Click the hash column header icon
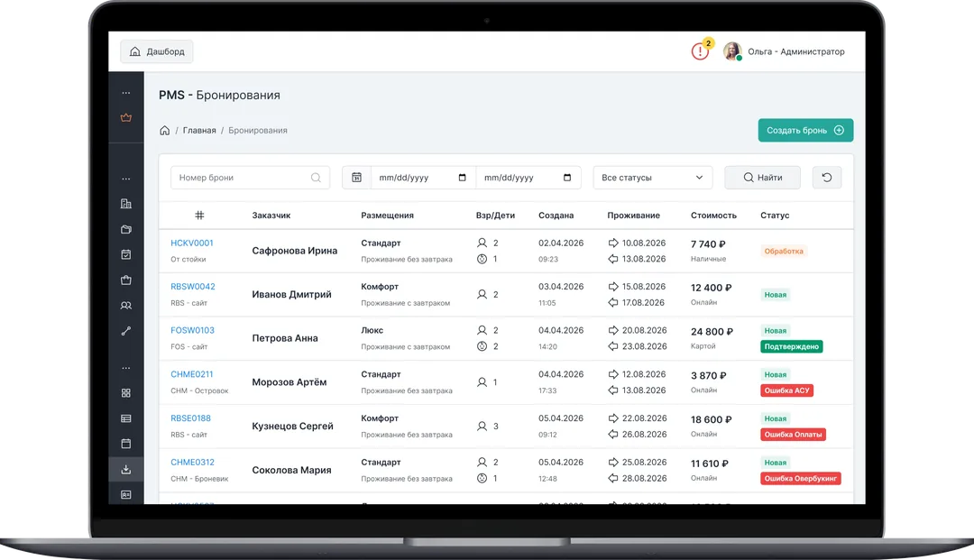 (199, 216)
